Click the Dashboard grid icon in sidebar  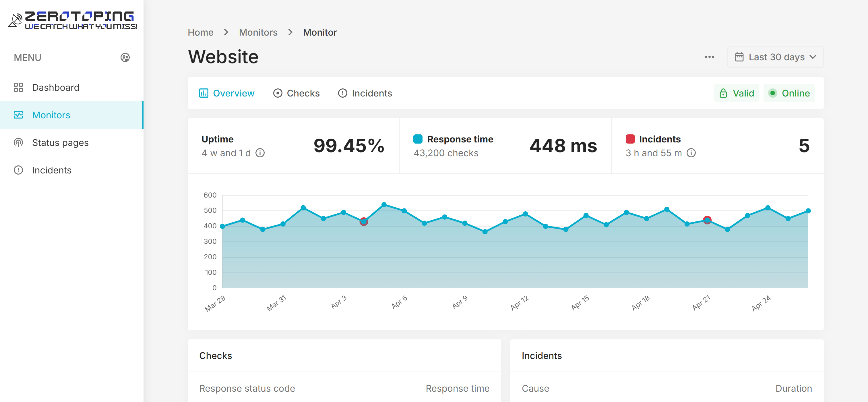18,88
